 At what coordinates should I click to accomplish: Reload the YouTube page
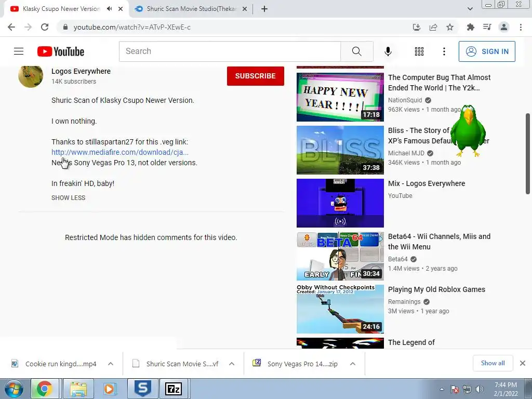pos(45,27)
